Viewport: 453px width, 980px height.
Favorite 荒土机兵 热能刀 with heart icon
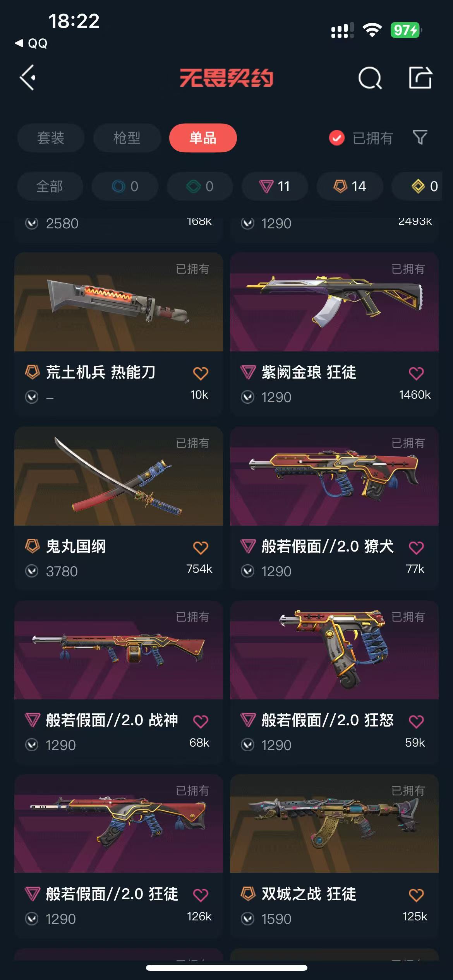click(201, 373)
